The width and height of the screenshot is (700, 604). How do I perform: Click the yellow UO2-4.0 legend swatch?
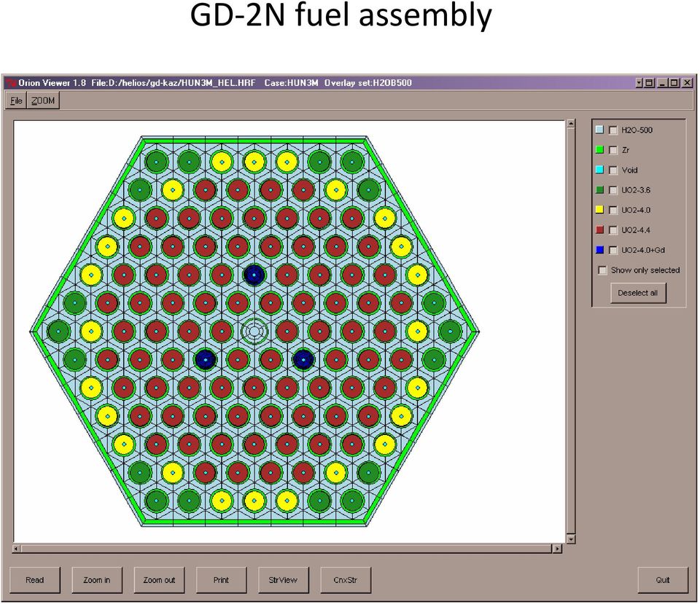(599, 210)
